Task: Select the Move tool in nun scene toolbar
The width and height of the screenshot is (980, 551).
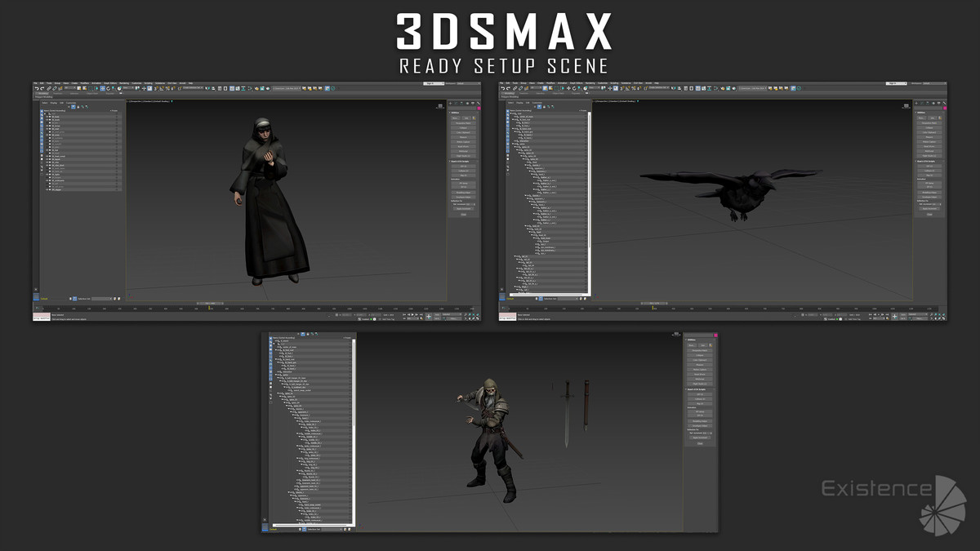Action: click(x=104, y=88)
